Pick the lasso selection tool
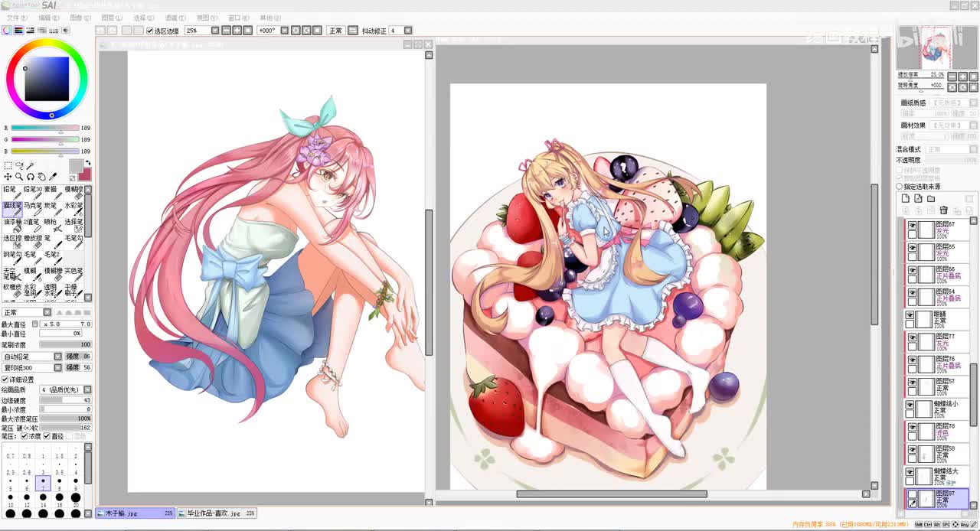 click(x=20, y=165)
